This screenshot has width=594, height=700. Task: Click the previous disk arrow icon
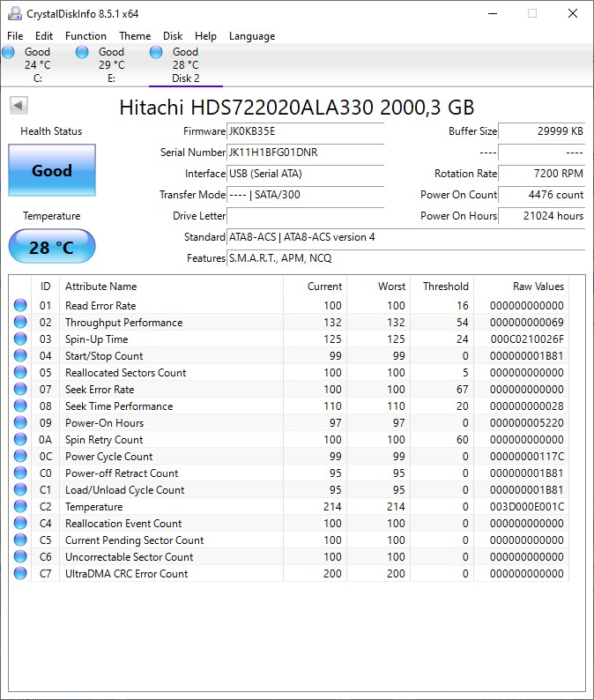pos(19,106)
